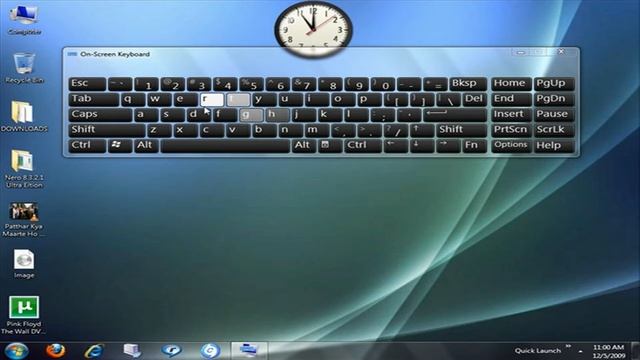Toggle the right Alt key
The image size is (640, 360).
[x=304, y=146]
